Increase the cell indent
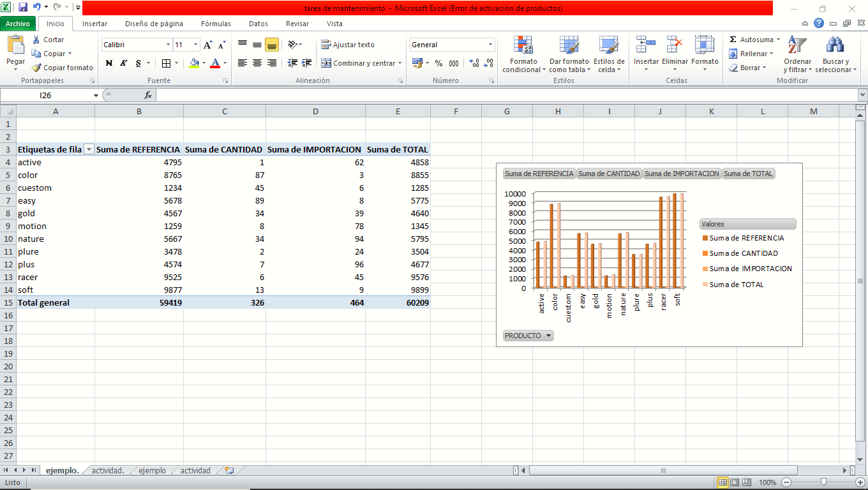 click(x=307, y=63)
